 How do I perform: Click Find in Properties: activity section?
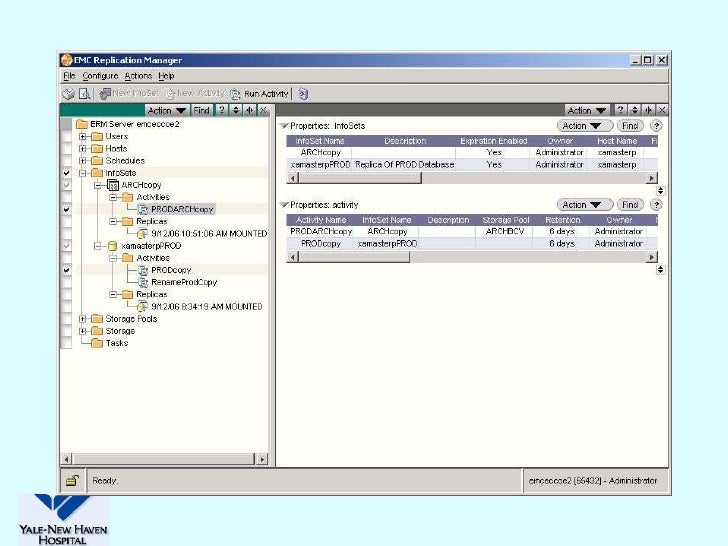[x=630, y=205]
